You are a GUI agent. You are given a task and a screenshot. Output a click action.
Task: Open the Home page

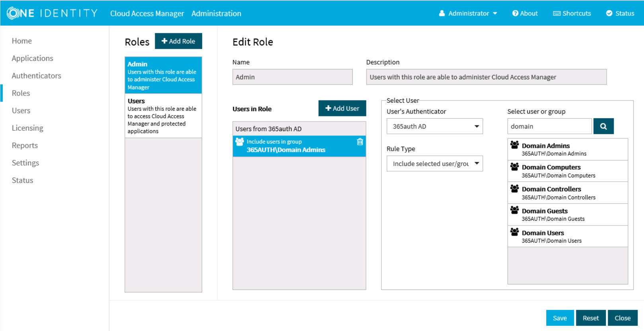[22, 41]
